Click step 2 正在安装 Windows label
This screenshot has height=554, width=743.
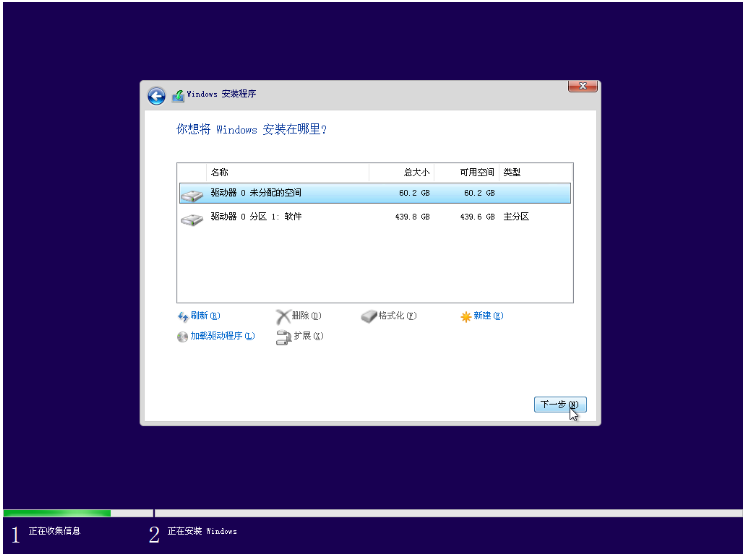click(x=202, y=531)
